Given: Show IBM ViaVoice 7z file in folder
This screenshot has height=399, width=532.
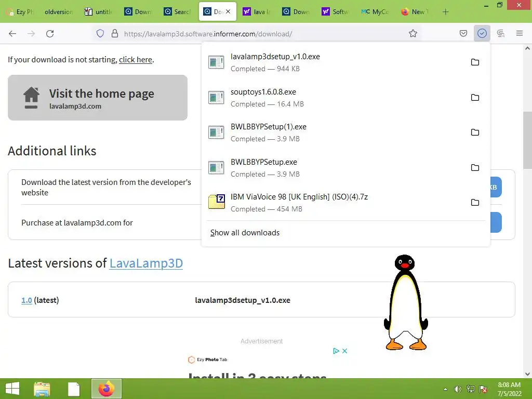Looking at the screenshot, I should tap(475, 203).
